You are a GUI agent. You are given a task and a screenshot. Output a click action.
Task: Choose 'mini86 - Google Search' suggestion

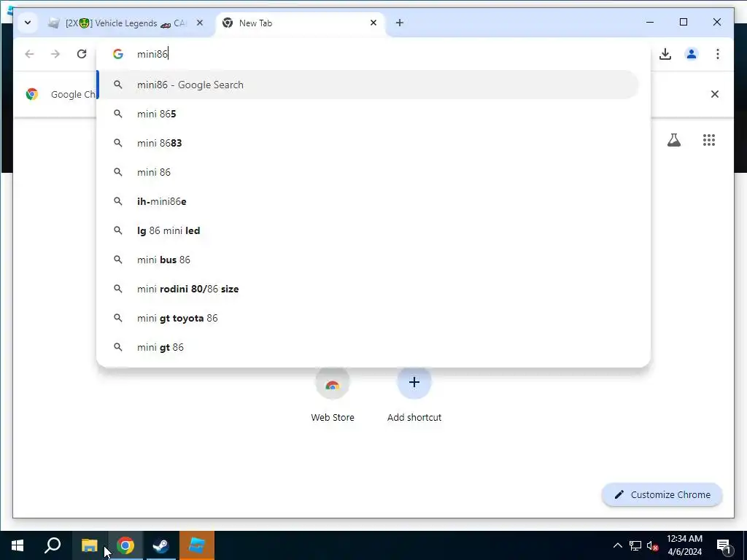(368, 85)
